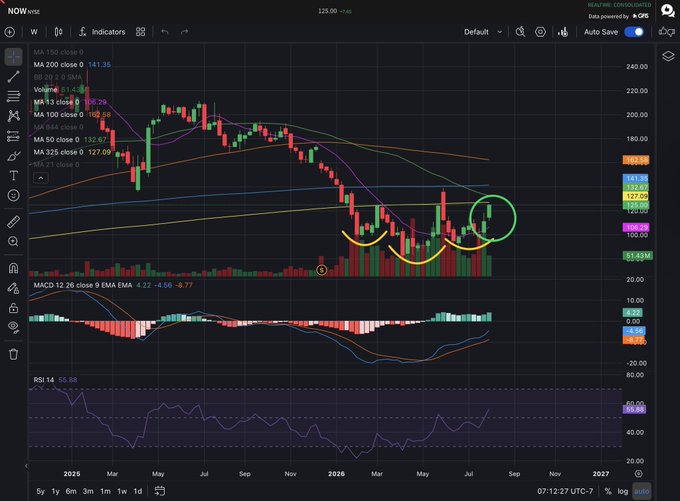Click the add symbol plus icon
The height and width of the screenshot is (501, 680).
10,32
